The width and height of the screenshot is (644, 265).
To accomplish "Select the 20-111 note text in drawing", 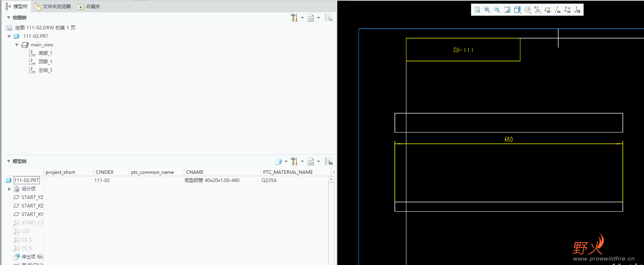I will [x=463, y=50].
